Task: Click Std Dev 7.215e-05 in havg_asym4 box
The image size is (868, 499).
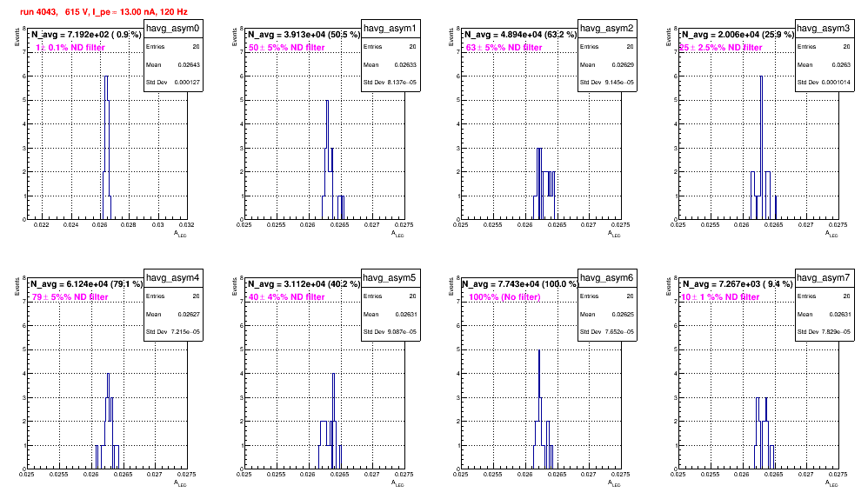Action: tap(173, 332)
